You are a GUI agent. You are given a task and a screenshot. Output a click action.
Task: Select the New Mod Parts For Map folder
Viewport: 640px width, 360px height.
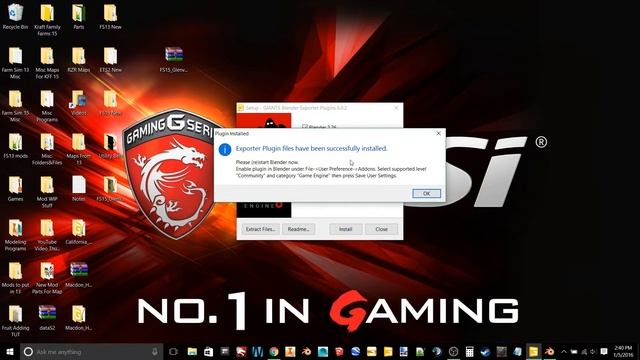click(47, 278)
